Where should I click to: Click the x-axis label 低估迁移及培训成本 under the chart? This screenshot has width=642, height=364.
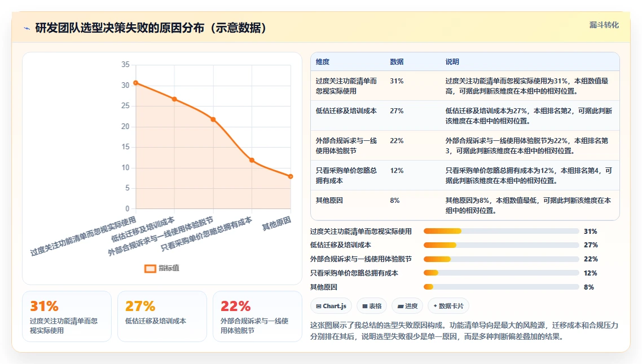(143, 229)
